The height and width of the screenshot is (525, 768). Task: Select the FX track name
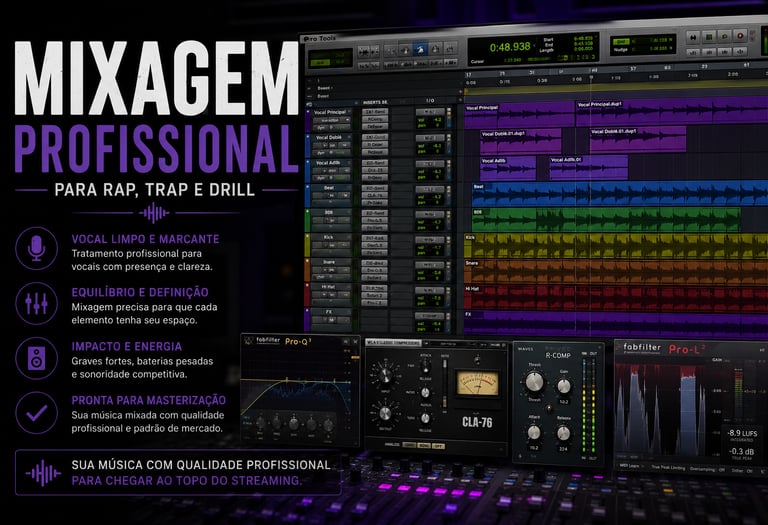click(x=329, y=311)
